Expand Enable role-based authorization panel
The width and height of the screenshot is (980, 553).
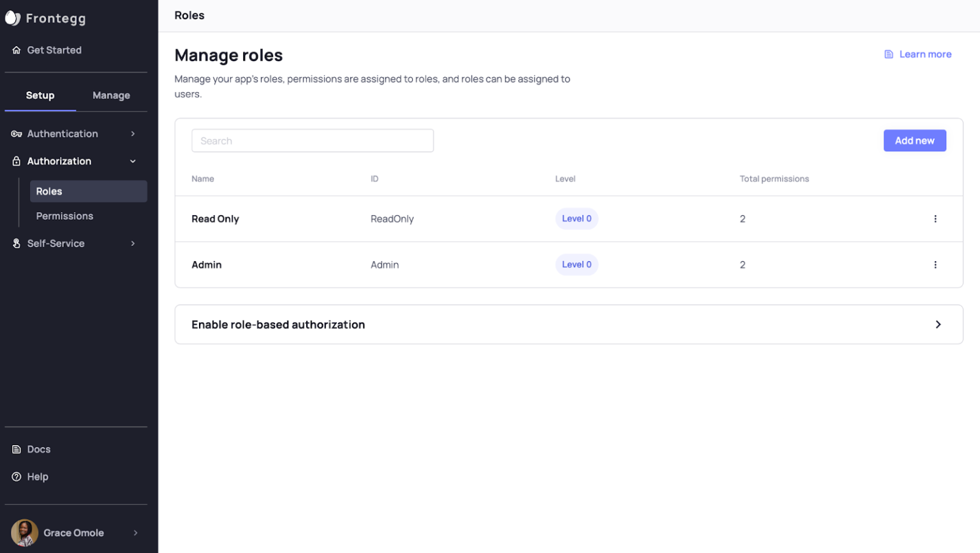click(x=938, y=324)
